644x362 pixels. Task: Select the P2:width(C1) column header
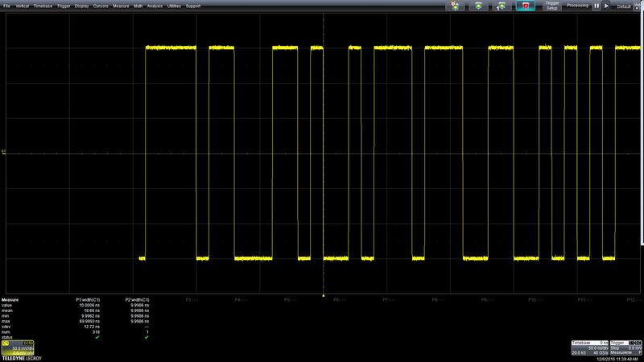coord(137,300)
